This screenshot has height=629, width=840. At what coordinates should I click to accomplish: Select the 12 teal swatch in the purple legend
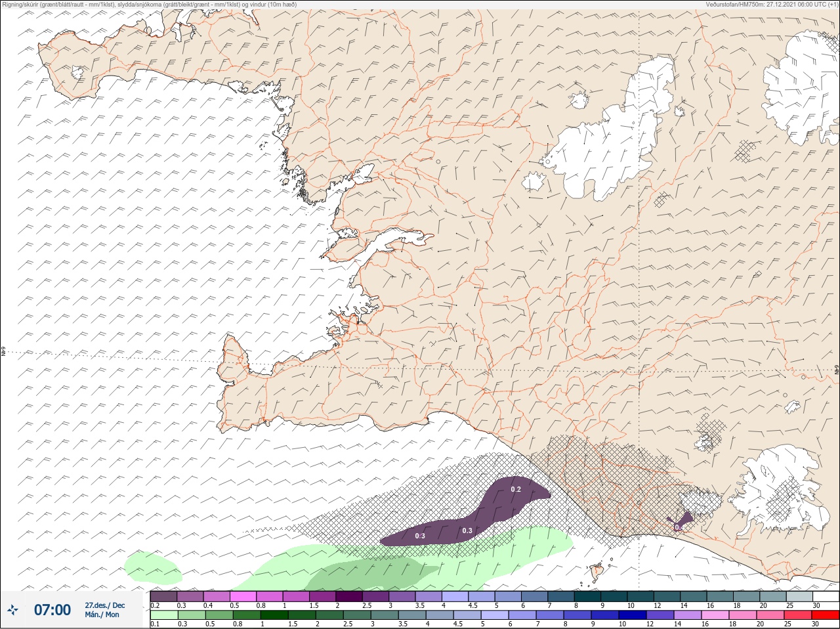pos(667,596)
